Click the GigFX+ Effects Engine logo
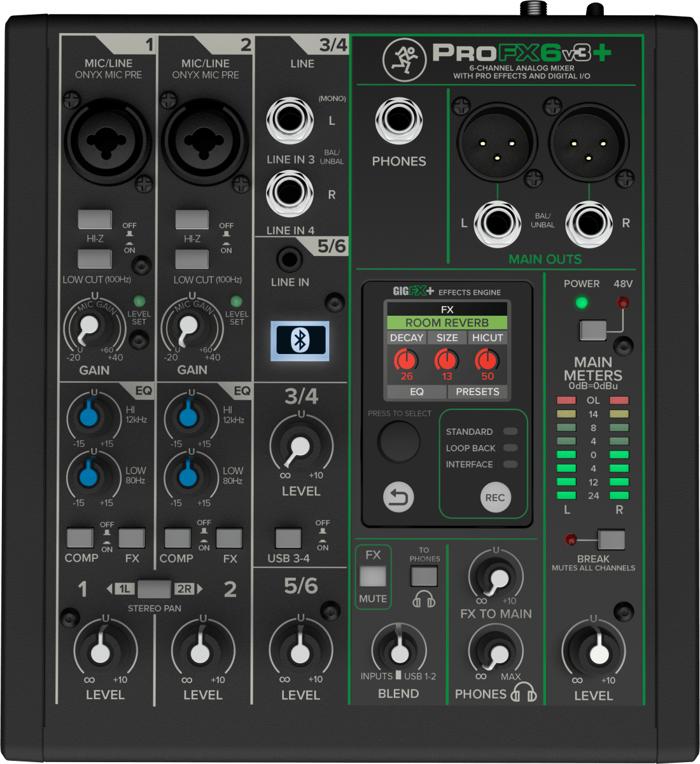Screen dimensions: 700x764 pos(412,292)
